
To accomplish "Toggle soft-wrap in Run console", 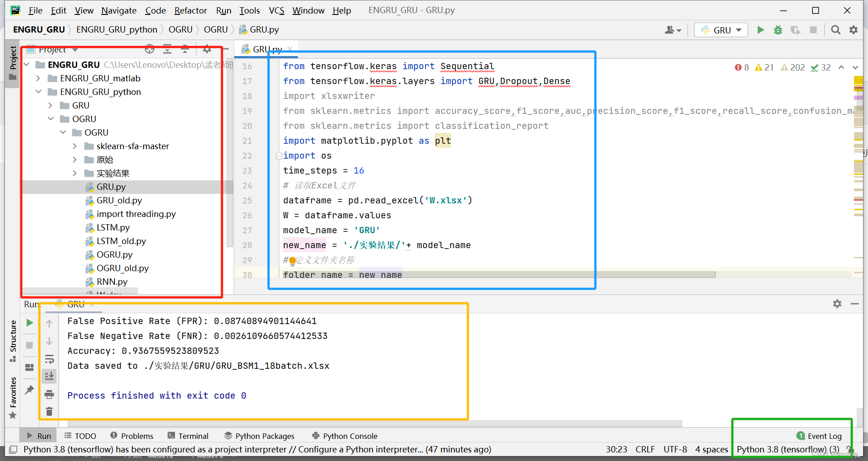I will click(49, 359).
